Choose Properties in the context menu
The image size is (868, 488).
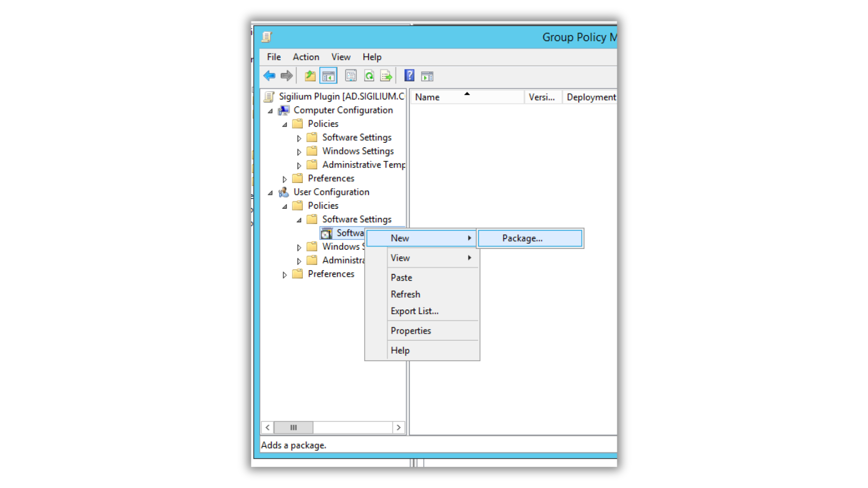tap(410, 331)
